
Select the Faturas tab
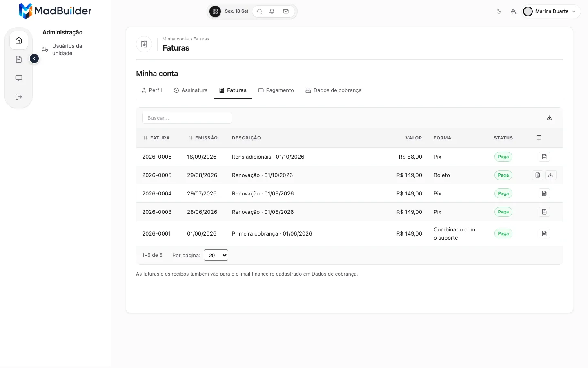click(x=233, y=90)
